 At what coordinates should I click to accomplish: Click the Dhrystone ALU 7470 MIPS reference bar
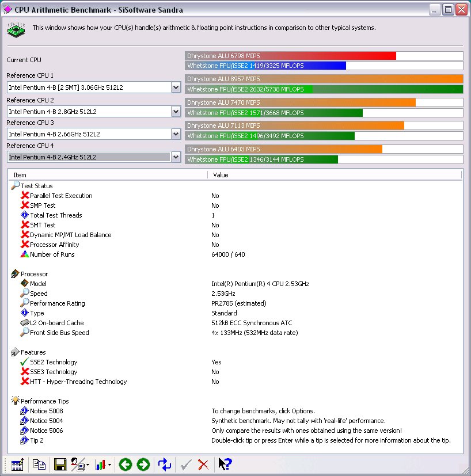click(x=324, y=102)
